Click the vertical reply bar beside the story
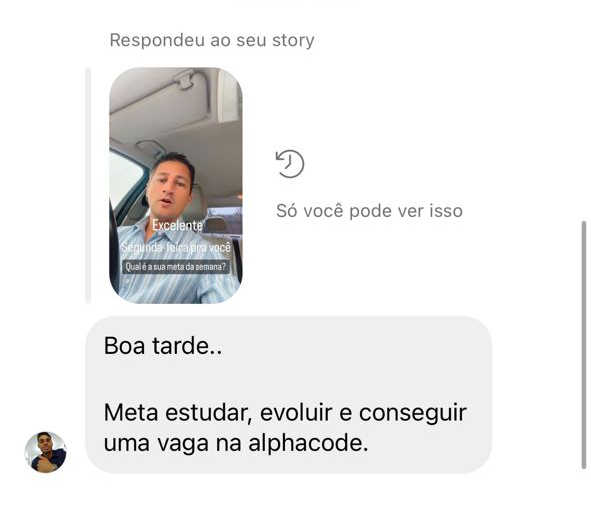Viewport: 591px width, 507px height. pyautogui.click(x=88, y=185)
